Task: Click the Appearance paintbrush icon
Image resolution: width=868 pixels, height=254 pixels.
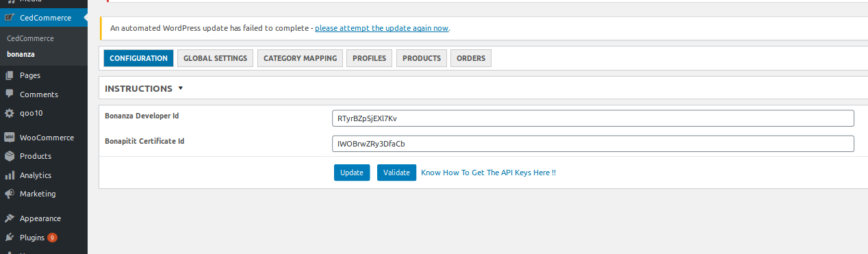Action: pyautogui.click(x=10, y=218)
